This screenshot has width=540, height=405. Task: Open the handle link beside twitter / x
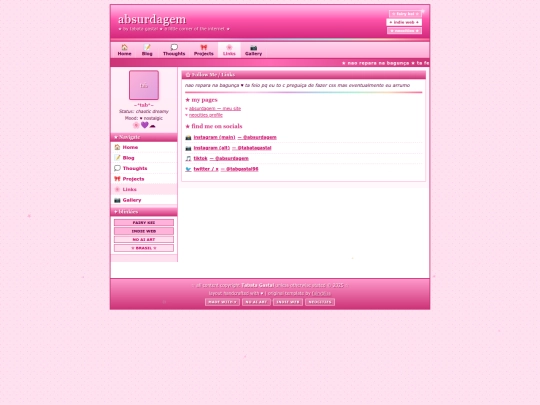click(240, 169)
